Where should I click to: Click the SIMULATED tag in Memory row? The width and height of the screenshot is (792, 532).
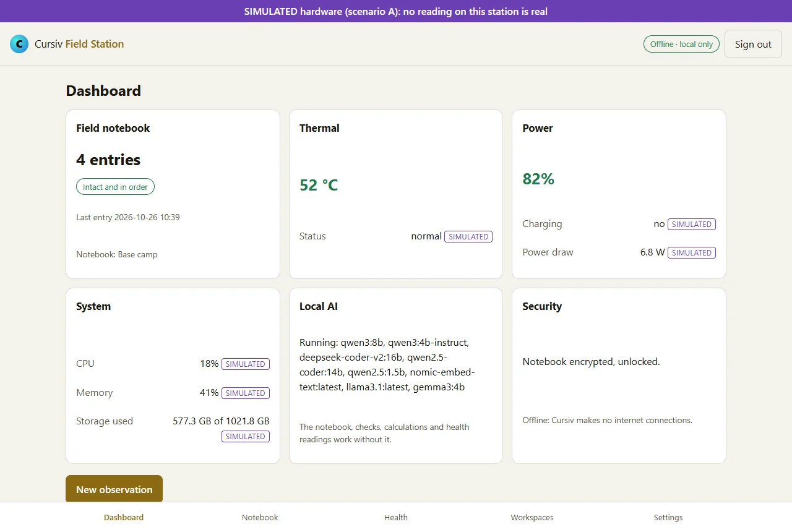click(246, 393)
